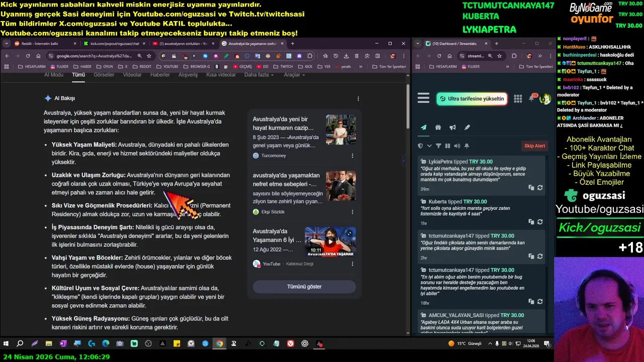The height and width of the screenshot is (362, 644).
Task: Open the taskbar notification center icon
Action: 547,344
